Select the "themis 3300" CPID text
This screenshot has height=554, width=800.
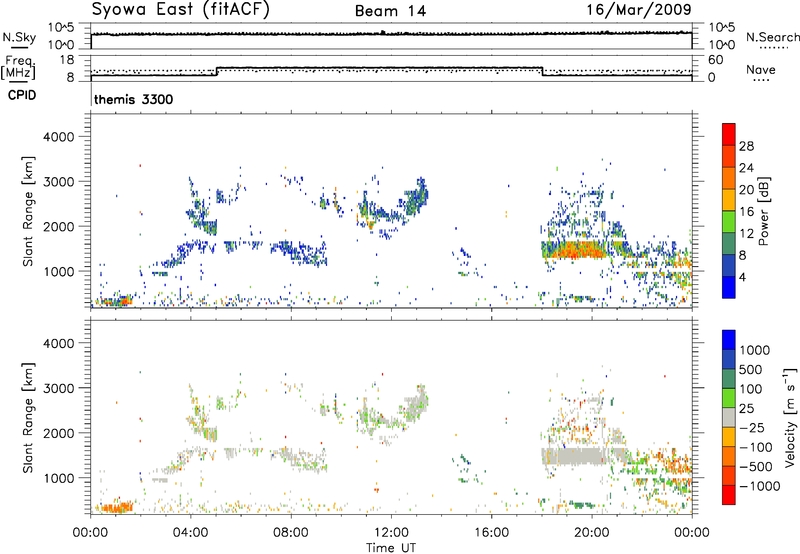pyautogui.click(x=134, y=99)
